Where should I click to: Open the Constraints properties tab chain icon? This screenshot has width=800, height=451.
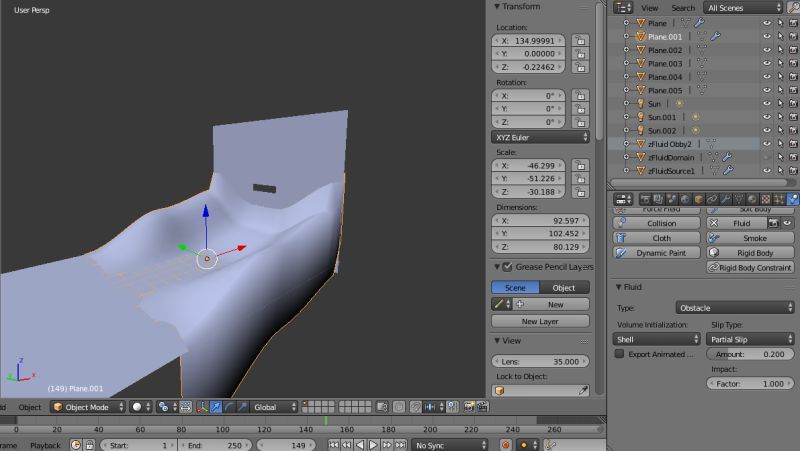click(x=712, y=199)
